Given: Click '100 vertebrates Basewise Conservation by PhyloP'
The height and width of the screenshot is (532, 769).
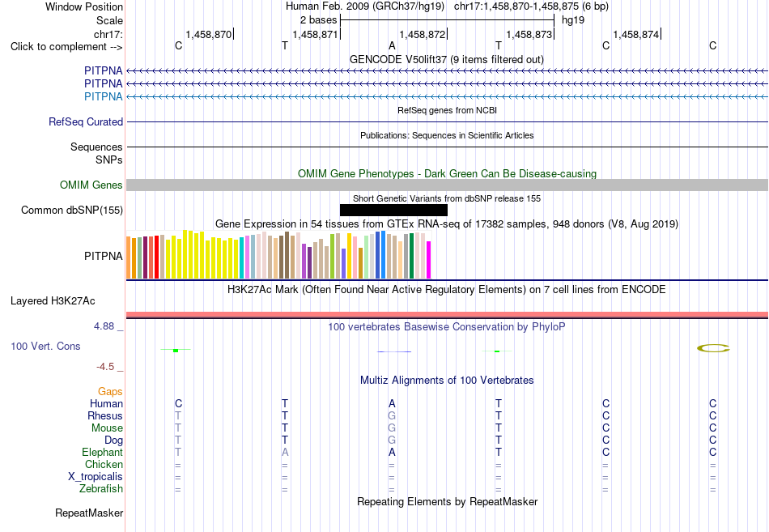Looking at the screenshot, I should click(446, 327).
